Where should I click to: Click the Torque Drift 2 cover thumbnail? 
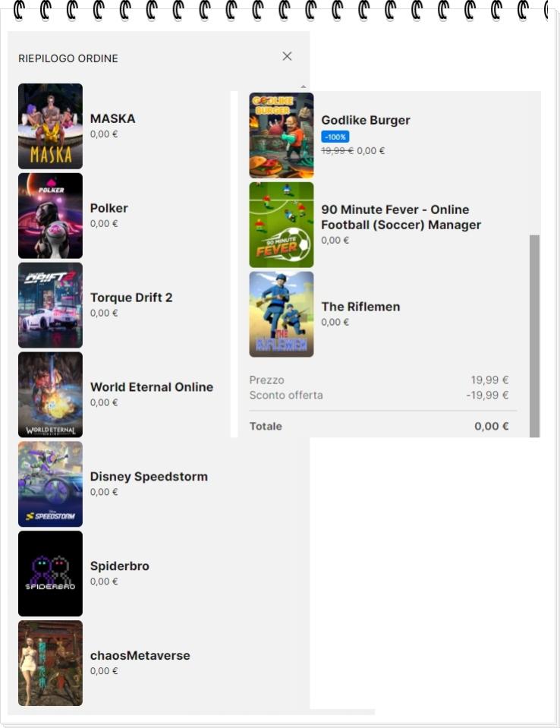51,305
